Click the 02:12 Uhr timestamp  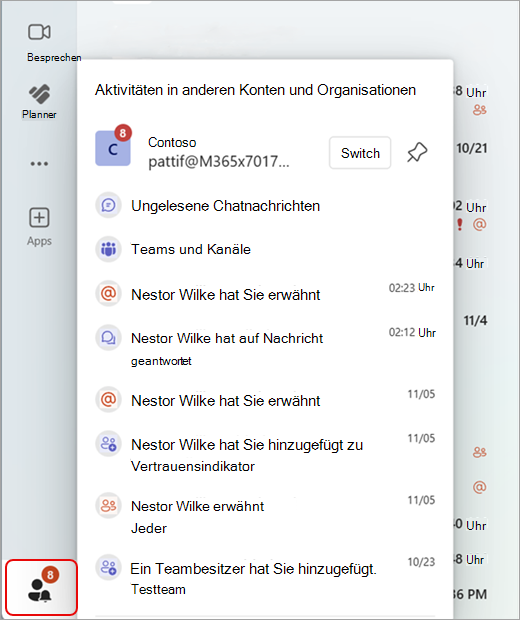412,333
